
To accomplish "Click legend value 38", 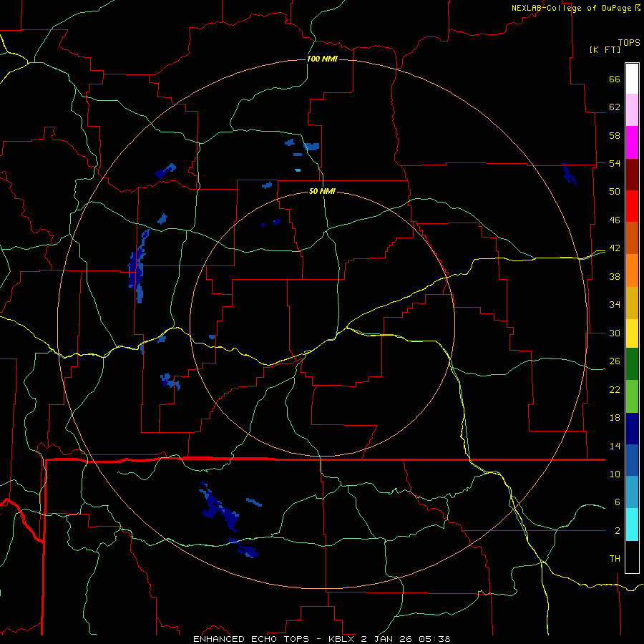I will [x=615, y=276].
